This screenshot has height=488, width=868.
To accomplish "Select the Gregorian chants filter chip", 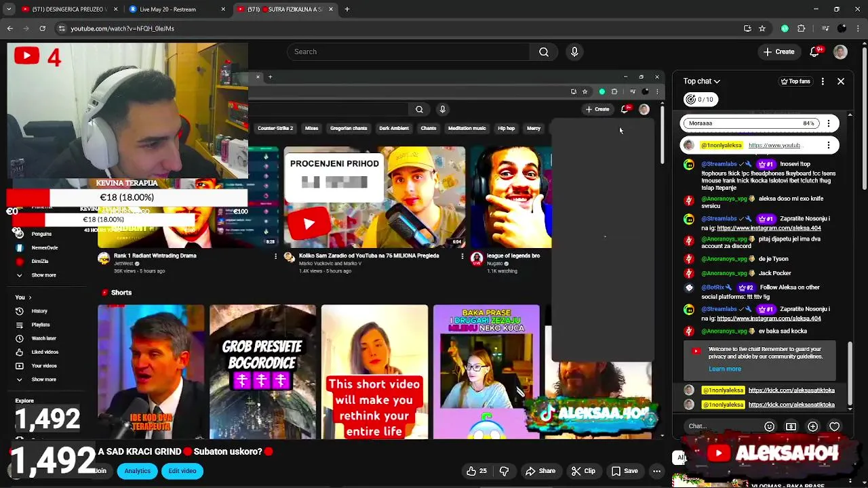I will (349, 128).
